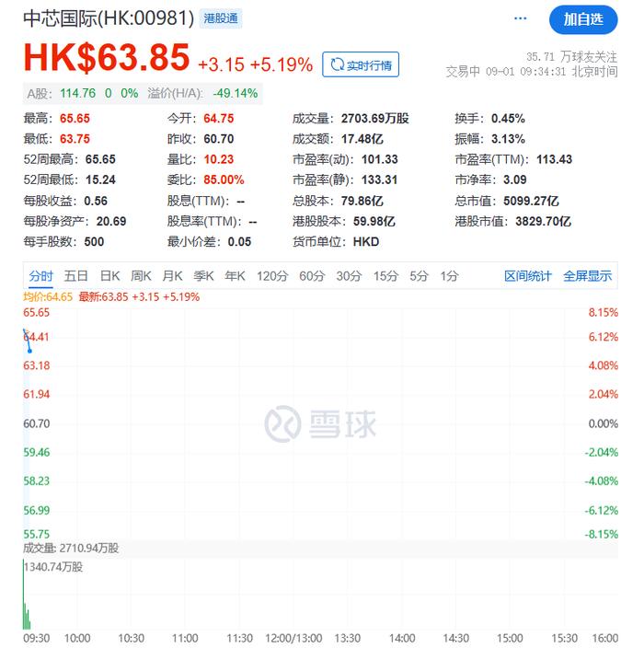Click the 最低 value 63.75

click(x=75, y=139)
